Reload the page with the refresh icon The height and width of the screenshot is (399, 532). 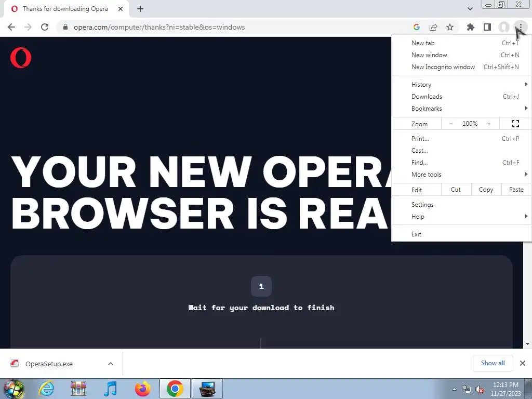click(45, 27)
